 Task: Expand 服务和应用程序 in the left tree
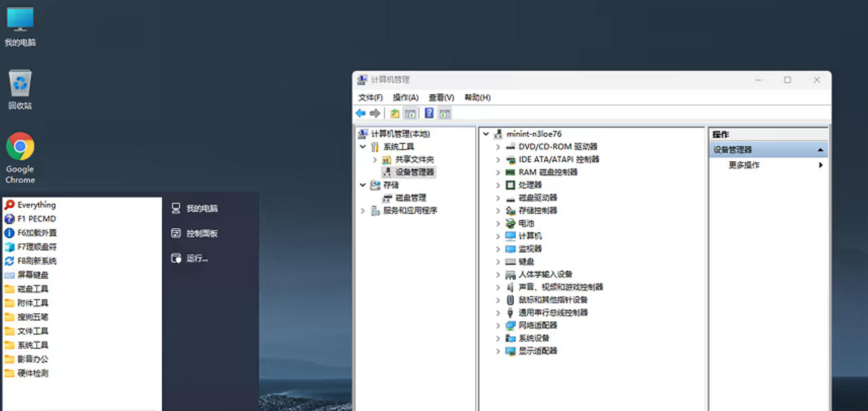[363, 210]
